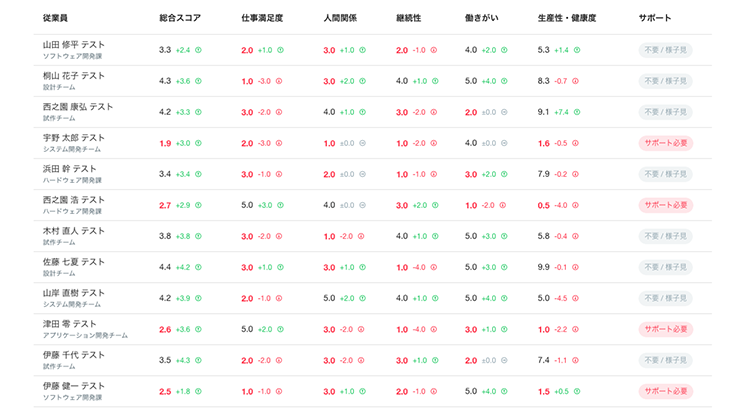Click the down icon in 津田 零 継続性
The height and width of the screenshot is (410, 740).
tap(433, 329)
